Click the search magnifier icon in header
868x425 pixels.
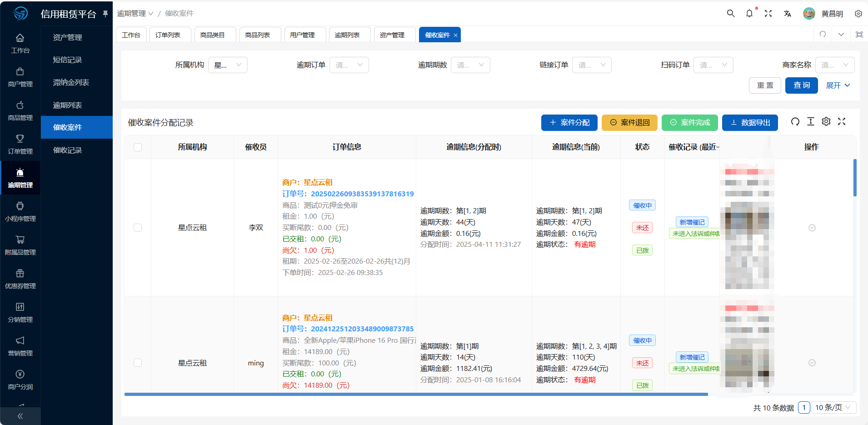coord(731,14)
